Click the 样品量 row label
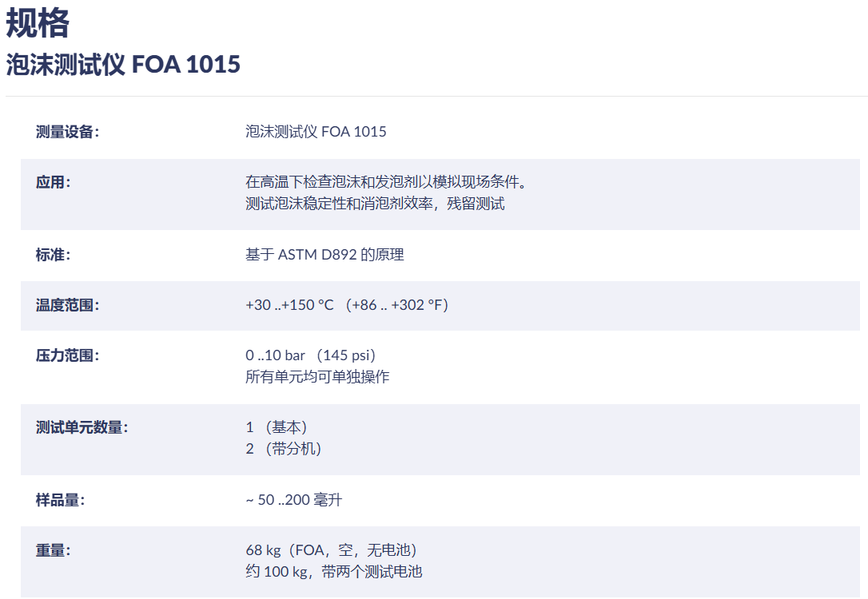Image resolution: width=868 pixels, height=599 pixels. tap(60, 500)
